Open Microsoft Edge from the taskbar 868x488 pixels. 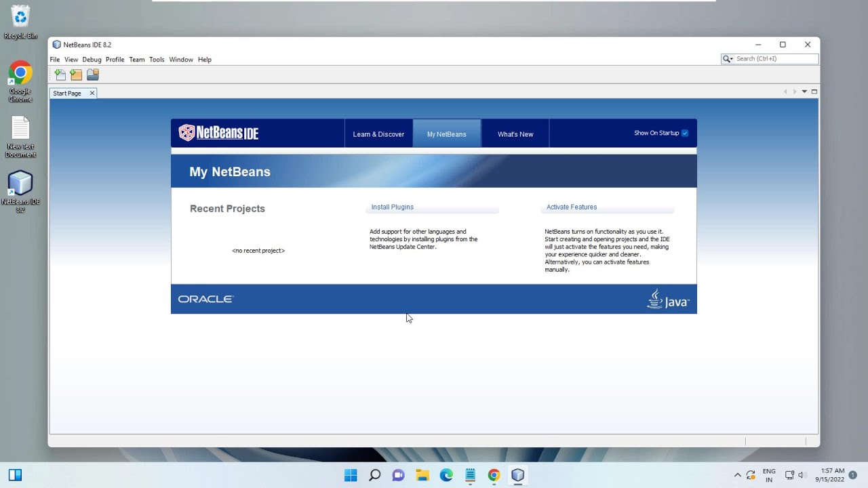[x=446, y=475]
